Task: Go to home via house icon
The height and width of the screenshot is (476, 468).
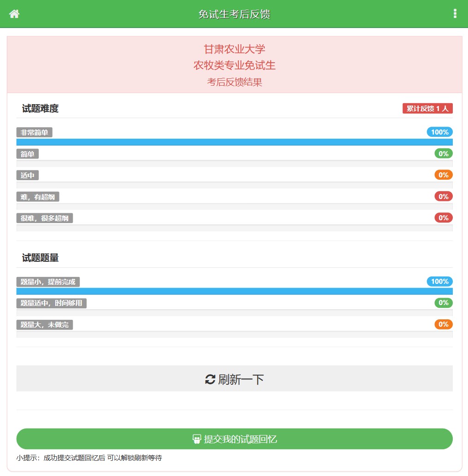Action: [14, 14]
